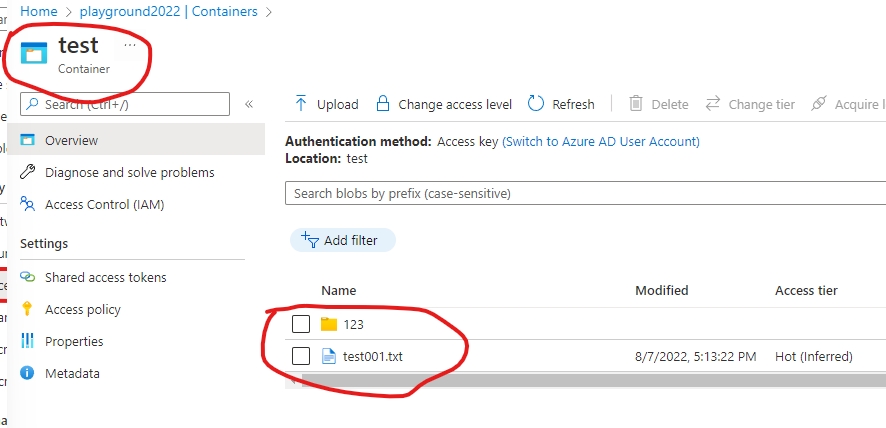The width and height of the screenshot is (886, 428).
Task: Click Switch to Azure AD User Account link
Action: point(601,141)
